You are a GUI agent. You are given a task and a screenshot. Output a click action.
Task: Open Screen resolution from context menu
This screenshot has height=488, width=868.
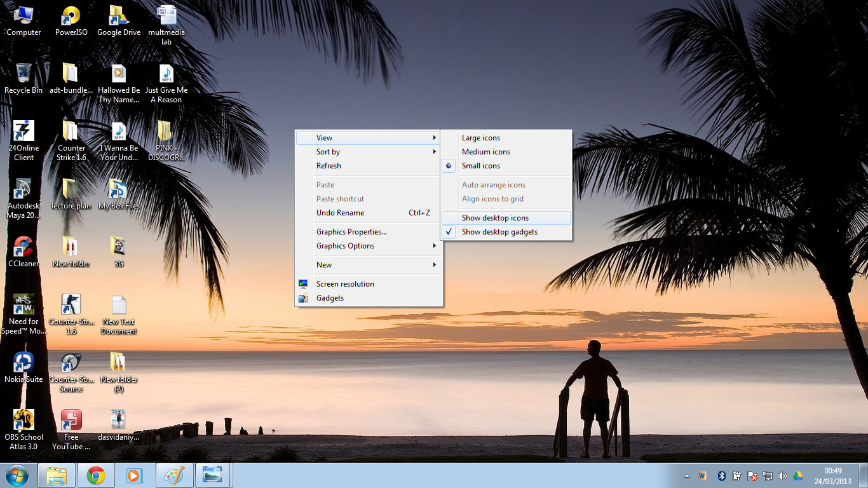369,284
